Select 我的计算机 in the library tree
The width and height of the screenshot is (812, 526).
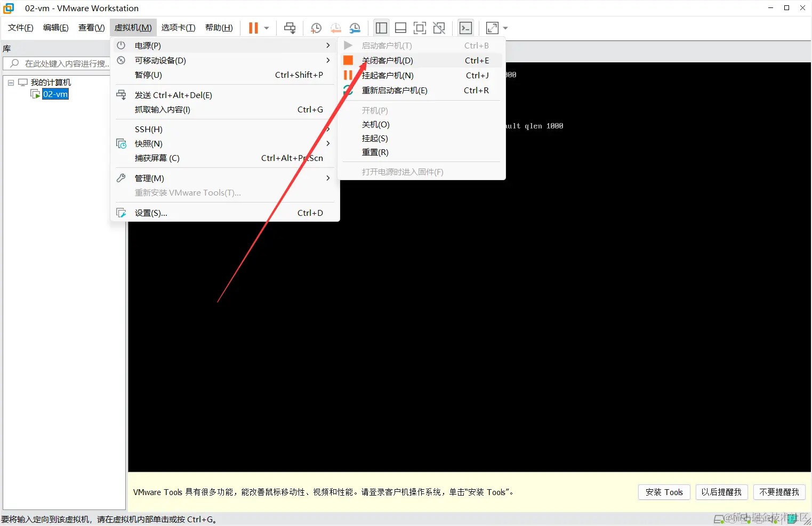click(x=51, y=82)
